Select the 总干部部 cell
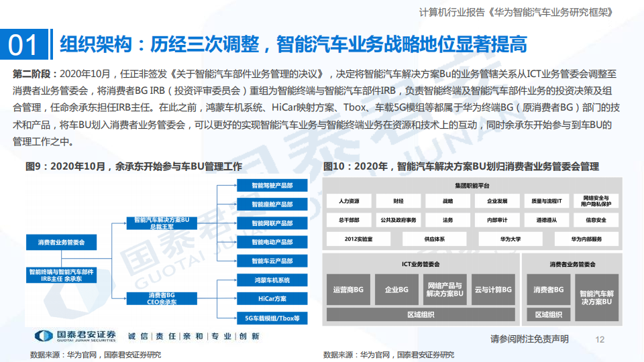This screenshot has height=362, width=644. (349, 220)
